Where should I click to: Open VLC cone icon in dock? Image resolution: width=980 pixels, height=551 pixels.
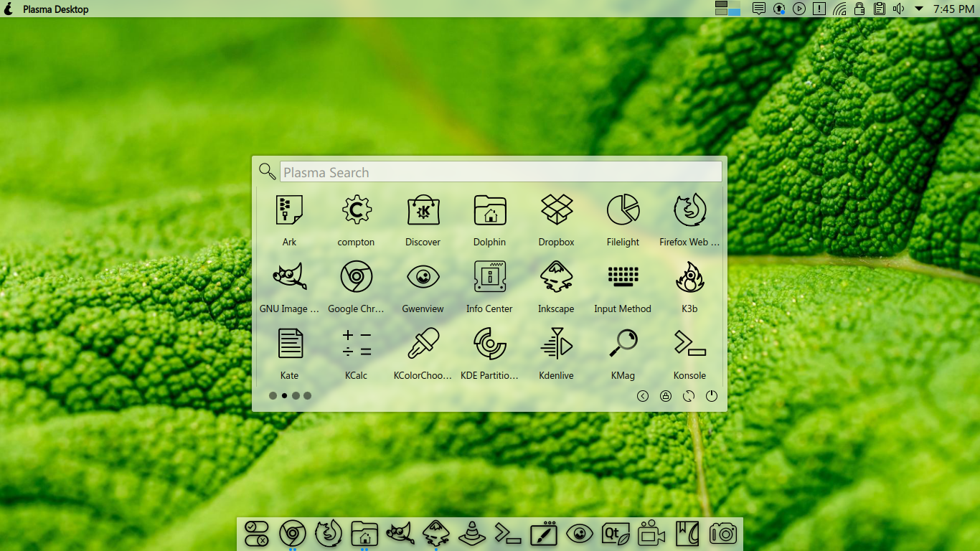[x=472, y=534]
